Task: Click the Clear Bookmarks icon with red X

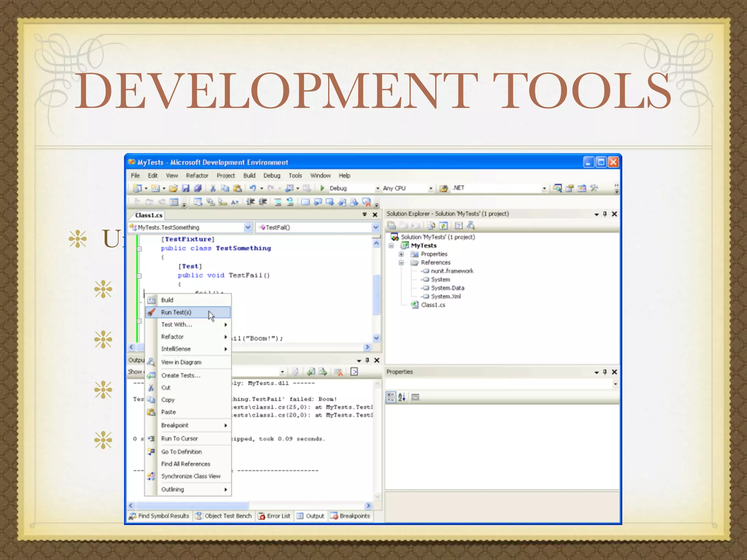Action: 367,202
